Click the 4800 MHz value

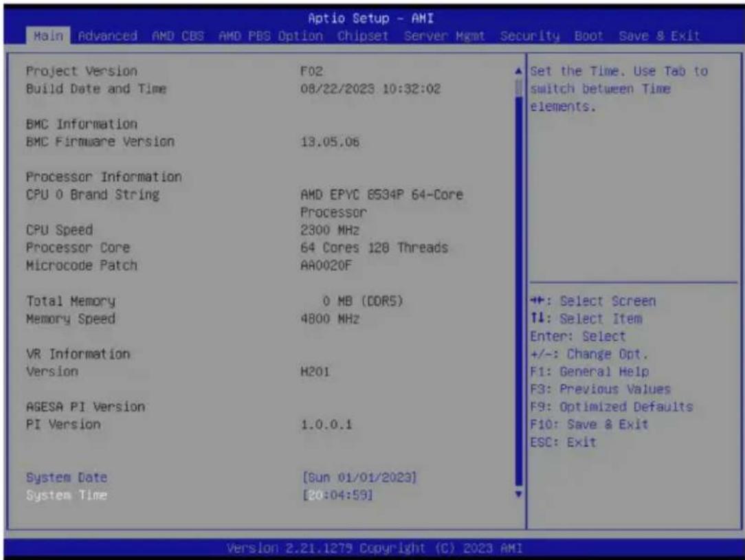[330, 319]
